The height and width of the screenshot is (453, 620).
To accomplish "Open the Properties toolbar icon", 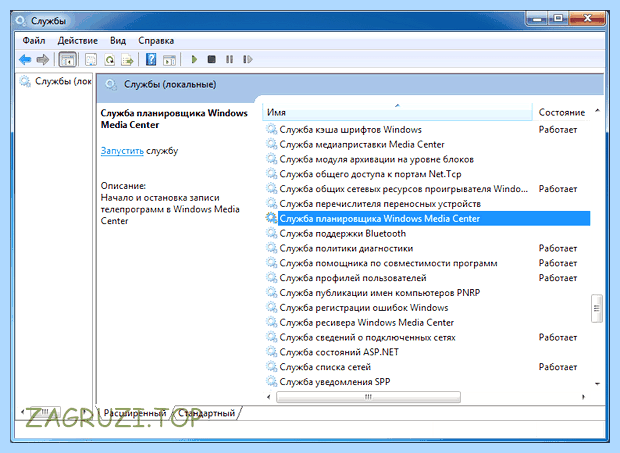I will click(x=91, y=60).
